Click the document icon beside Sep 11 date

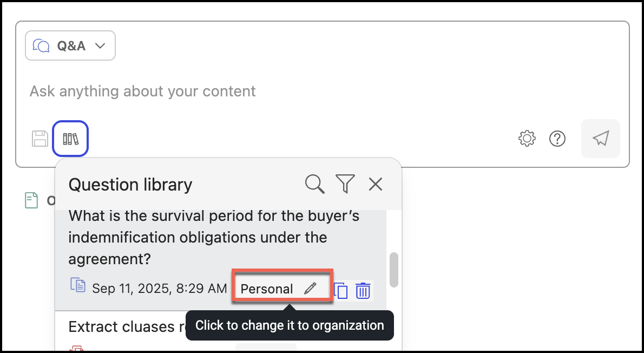point(78,285)
